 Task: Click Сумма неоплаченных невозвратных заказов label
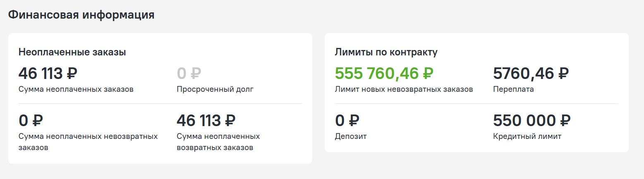88,142
